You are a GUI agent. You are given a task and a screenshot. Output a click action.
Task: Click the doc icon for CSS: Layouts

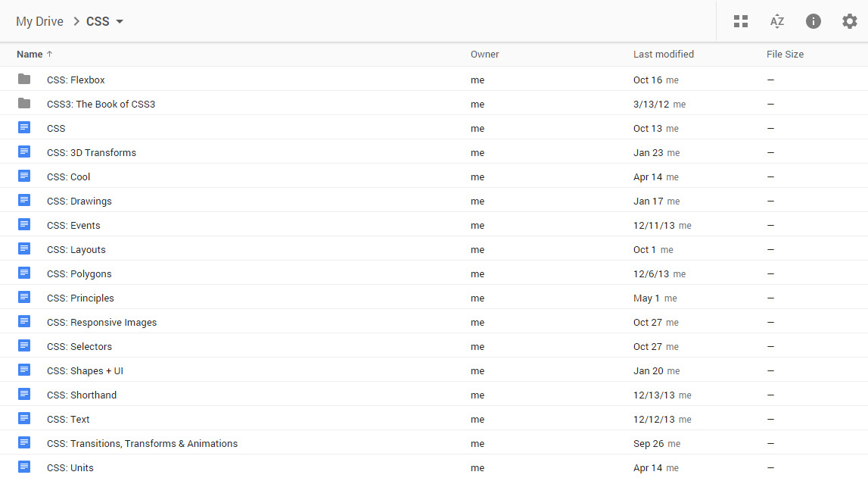23,248
